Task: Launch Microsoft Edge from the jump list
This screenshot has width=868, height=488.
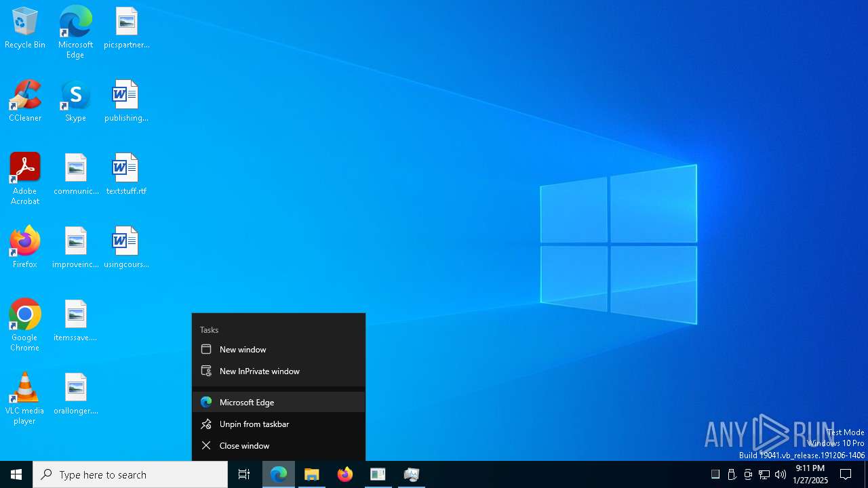Action: pyautogui.click(x=279, y=403)
